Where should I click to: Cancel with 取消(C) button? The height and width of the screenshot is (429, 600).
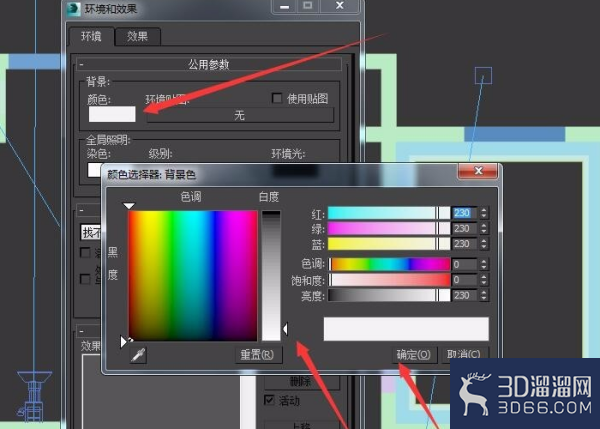point(464,355)
